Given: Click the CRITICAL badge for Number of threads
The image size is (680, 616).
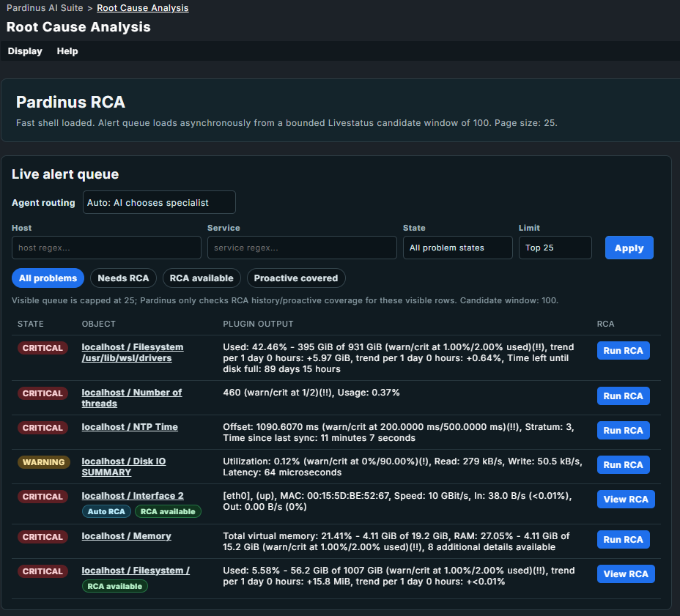Looking at the screenshot, I should coord(42,393).
